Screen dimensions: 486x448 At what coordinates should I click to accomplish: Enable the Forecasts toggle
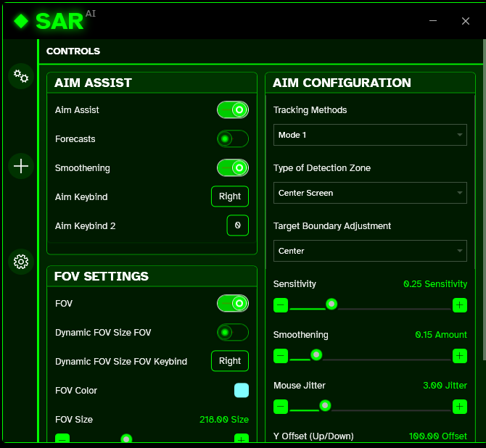(233, 139)
